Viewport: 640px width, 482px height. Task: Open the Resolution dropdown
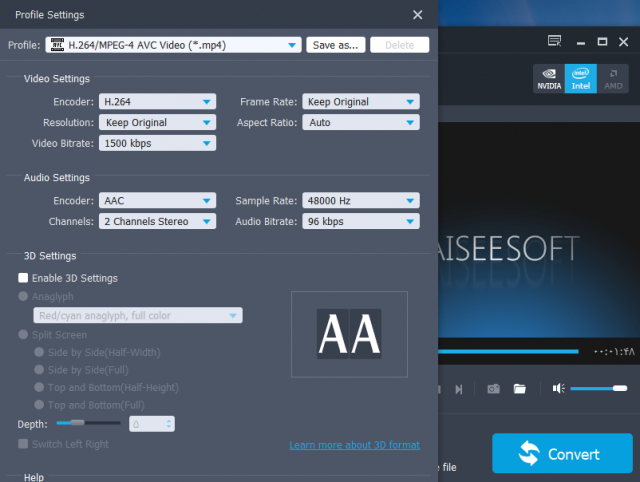(x=158, y=122)
